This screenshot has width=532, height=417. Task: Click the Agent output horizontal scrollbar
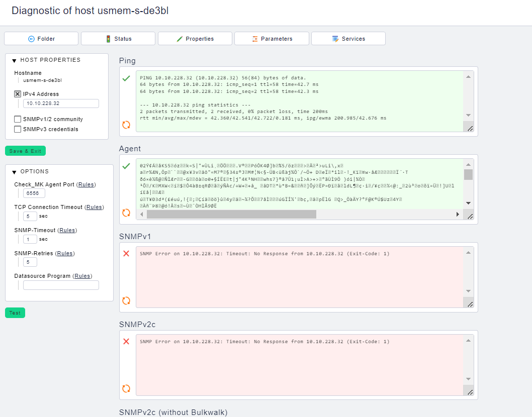(x=231, y=215)
